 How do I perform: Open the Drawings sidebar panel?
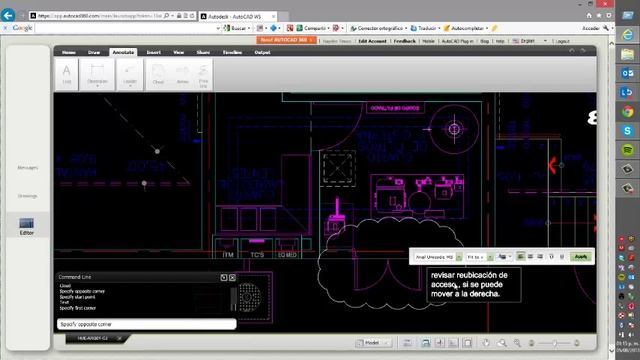[x=28, y=196]
